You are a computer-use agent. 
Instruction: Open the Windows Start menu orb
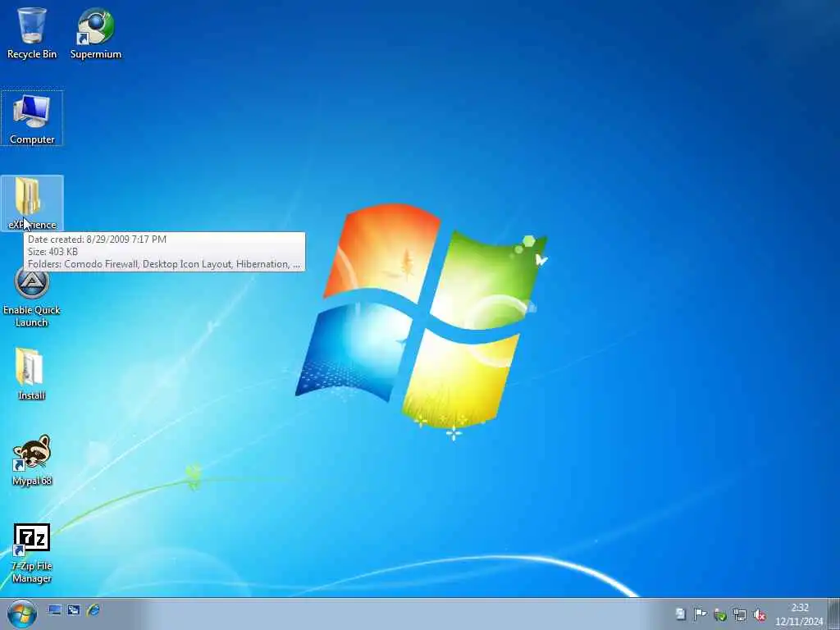pos(21,614)
